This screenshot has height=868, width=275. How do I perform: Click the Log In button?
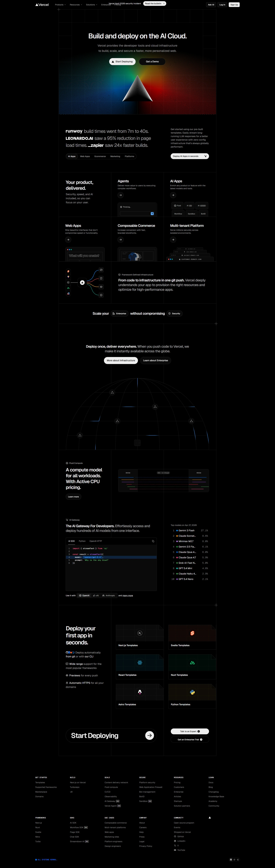click(222, 5)
